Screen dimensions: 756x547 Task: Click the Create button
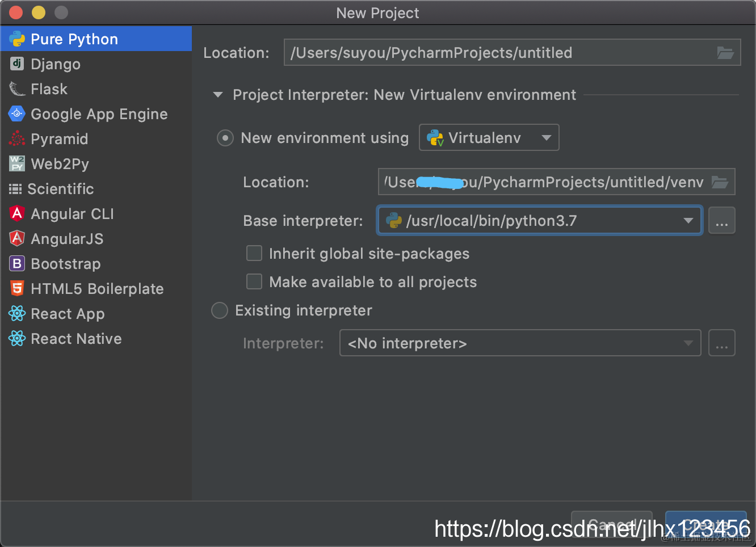[706, 525]
